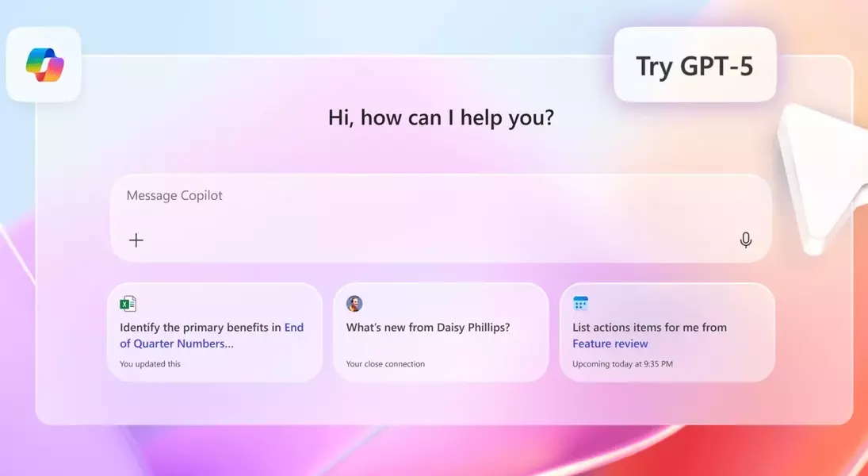
Task: Choose the "Identify the primary benefits" prompt
Action: 201,327
